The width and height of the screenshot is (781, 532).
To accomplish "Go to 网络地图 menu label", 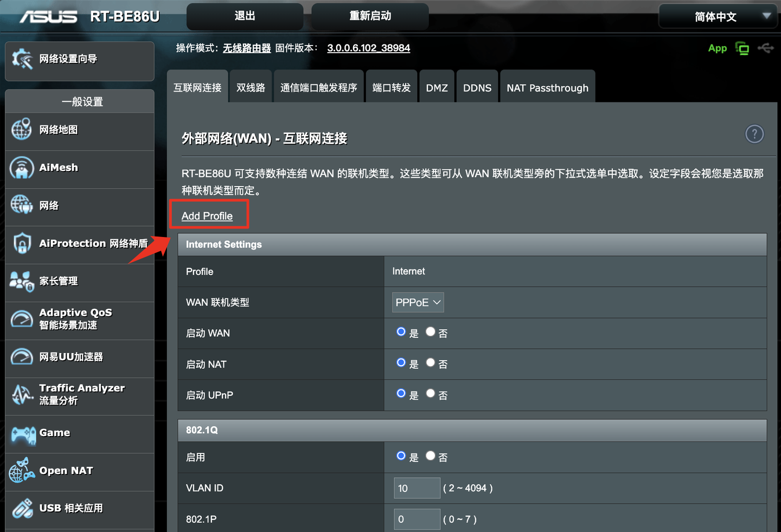I will 59,130.
